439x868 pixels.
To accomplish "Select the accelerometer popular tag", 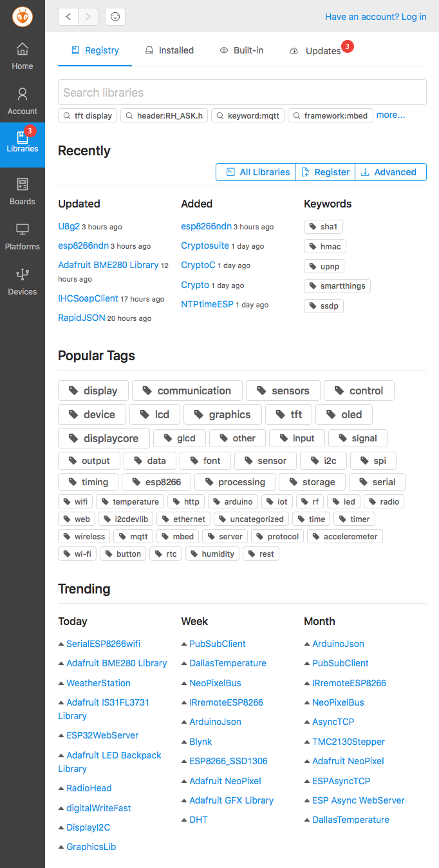I will coord(345,536).
